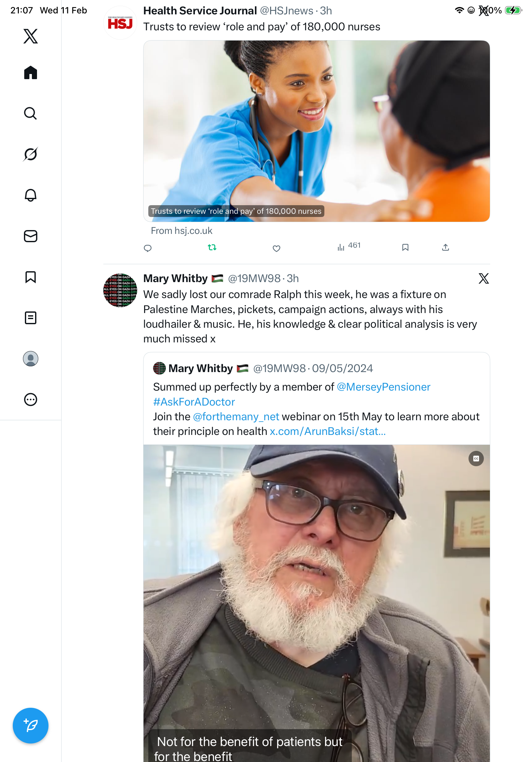Open Bookmarks in the sidebar

click(x=31, y=277)
